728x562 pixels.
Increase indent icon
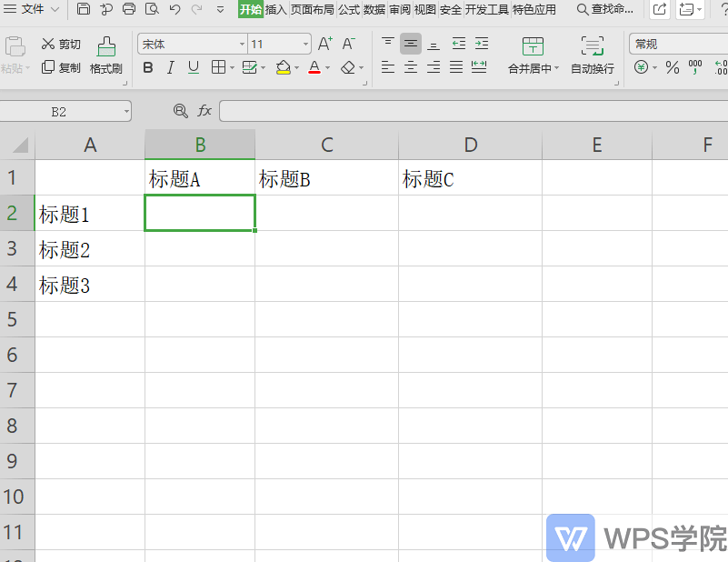tap(482, 44)
